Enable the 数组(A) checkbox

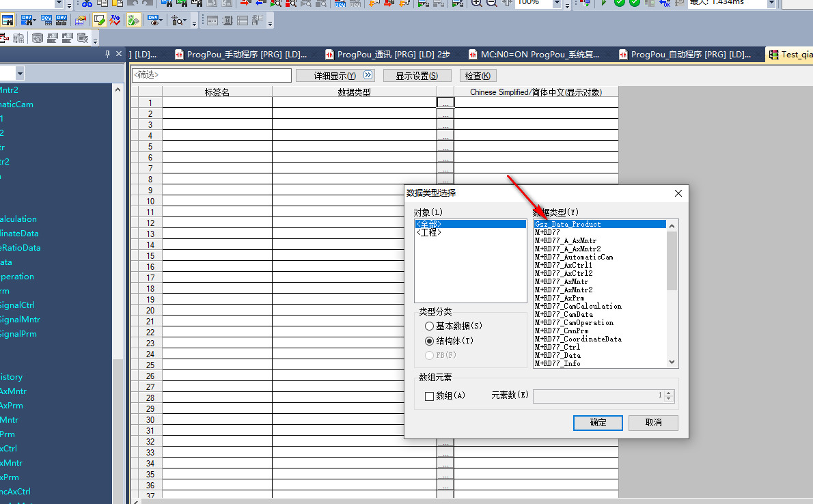430,395
